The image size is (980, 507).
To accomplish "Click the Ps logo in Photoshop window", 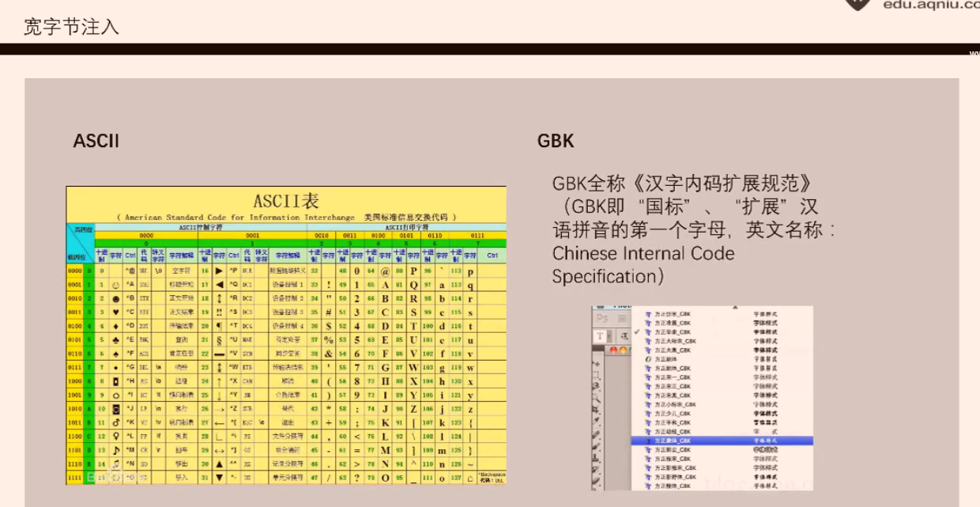I will pyautogui.click(x=602, y=318).
